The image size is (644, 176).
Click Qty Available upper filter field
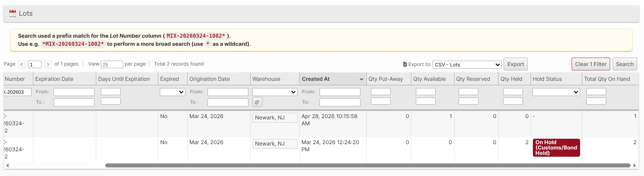(426, 92)
